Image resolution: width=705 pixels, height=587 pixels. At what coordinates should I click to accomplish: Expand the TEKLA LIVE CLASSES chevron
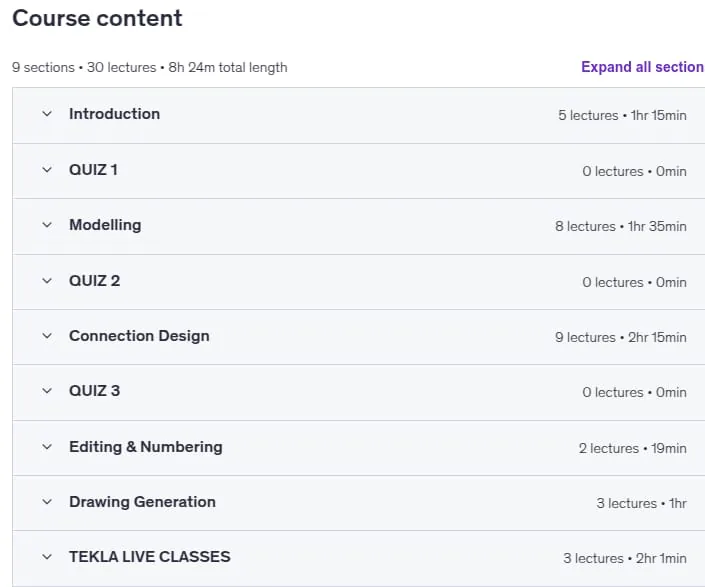click(x=47, y=557)
